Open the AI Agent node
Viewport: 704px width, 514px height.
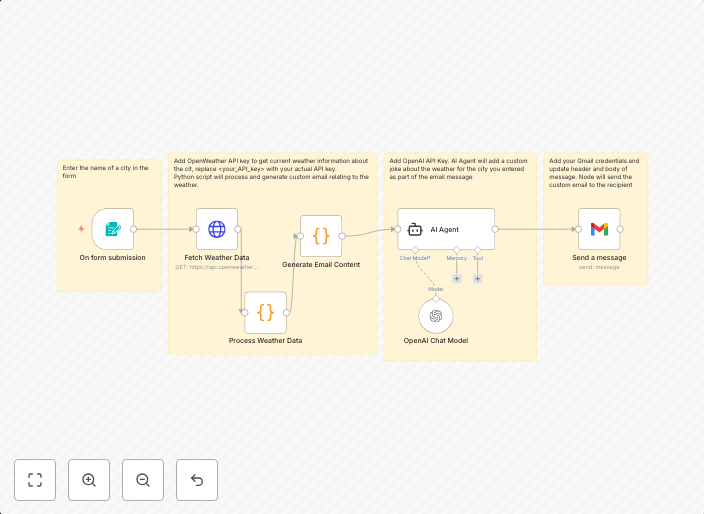[445, 229]
